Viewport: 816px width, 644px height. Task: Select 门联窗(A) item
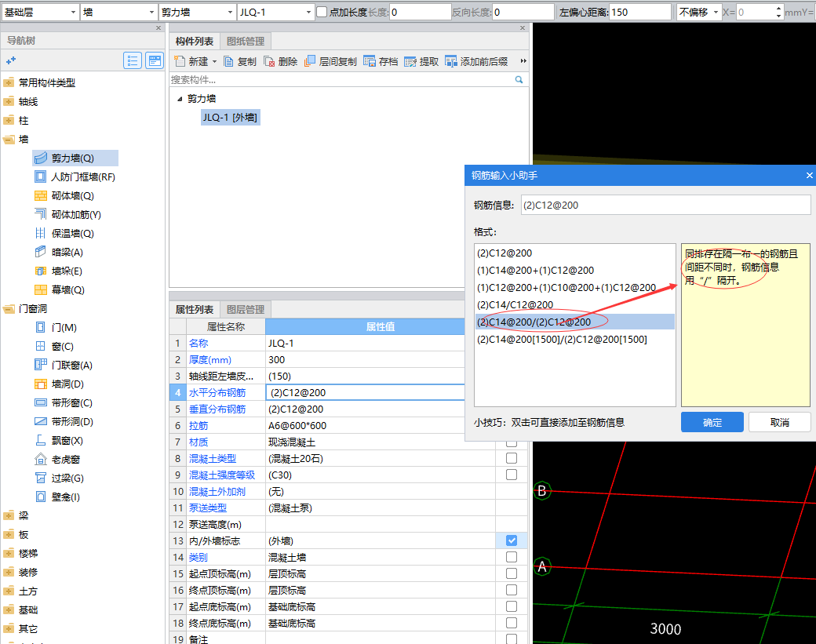pyautogui.click(x=64, y=366)
